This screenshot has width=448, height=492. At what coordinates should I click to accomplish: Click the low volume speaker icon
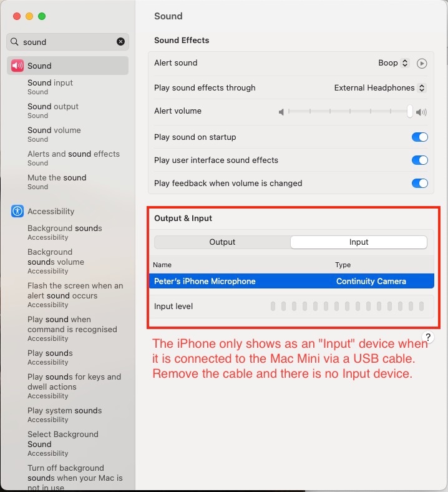tap(281, 112)
